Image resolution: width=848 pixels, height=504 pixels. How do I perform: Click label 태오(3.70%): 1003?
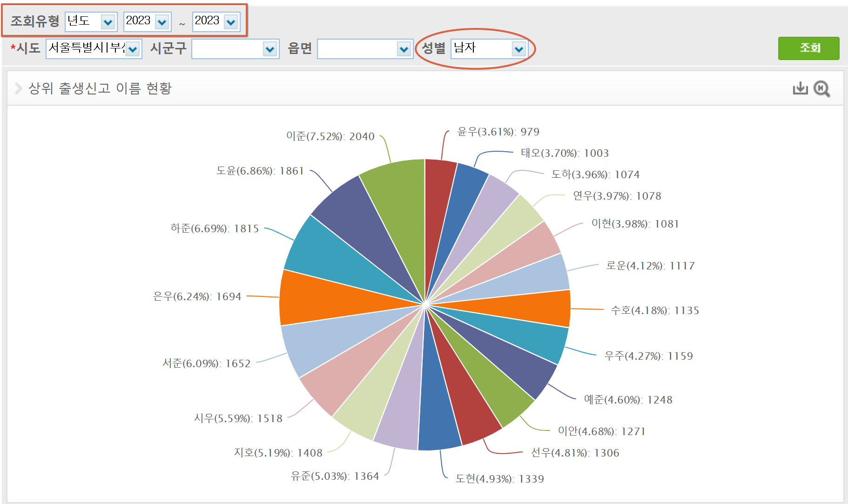click(565, 153)
